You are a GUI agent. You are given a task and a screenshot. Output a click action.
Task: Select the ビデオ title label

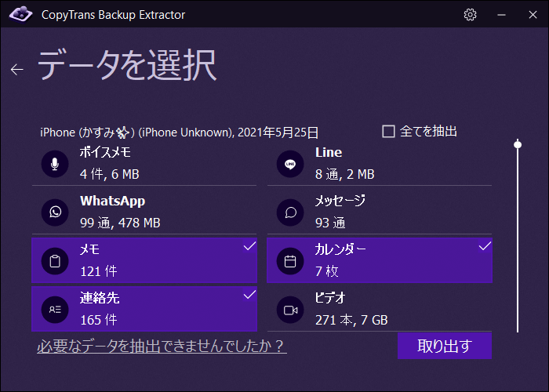pos(330,298)
